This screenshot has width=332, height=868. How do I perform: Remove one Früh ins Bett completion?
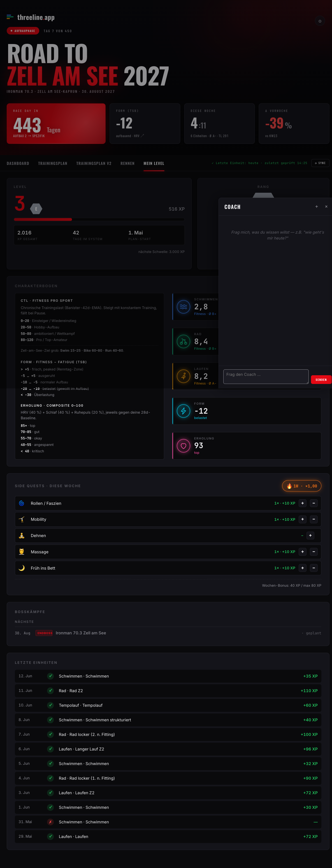(314, 568)
